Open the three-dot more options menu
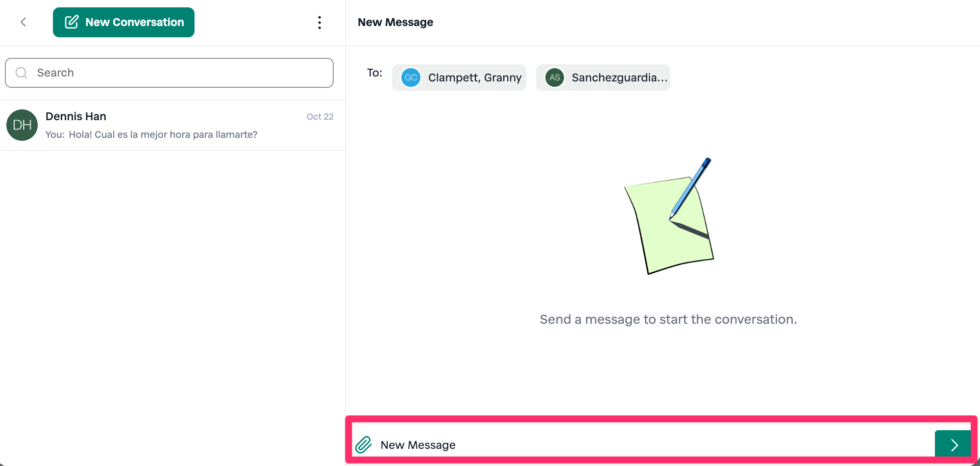This screenshot has width=980, height=466. coord(319,22)
